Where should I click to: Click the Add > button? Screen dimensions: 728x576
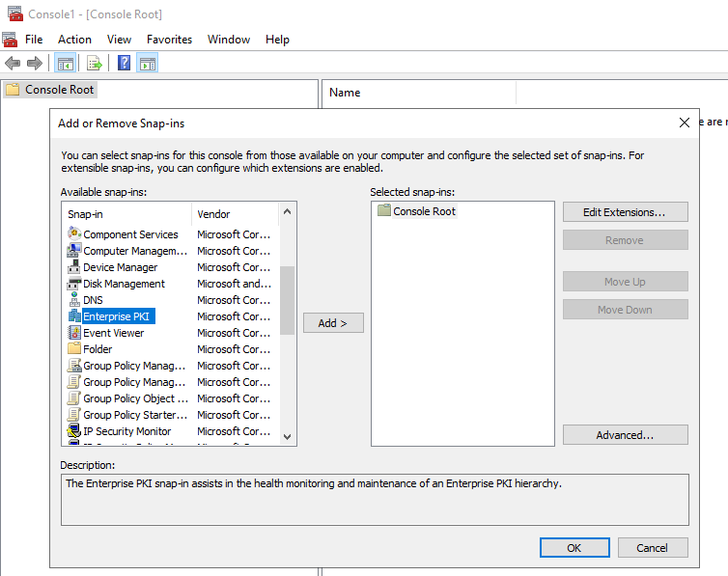(x=333, y=323)
